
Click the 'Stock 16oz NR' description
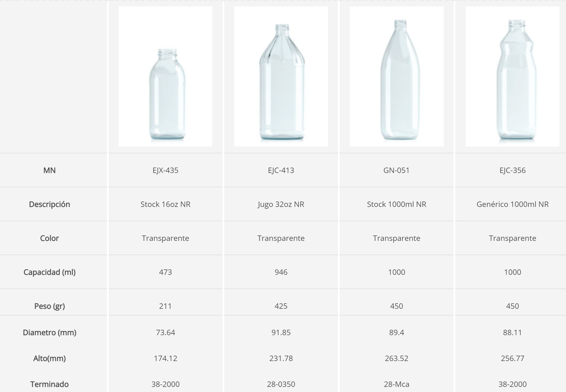coord(165,204)
